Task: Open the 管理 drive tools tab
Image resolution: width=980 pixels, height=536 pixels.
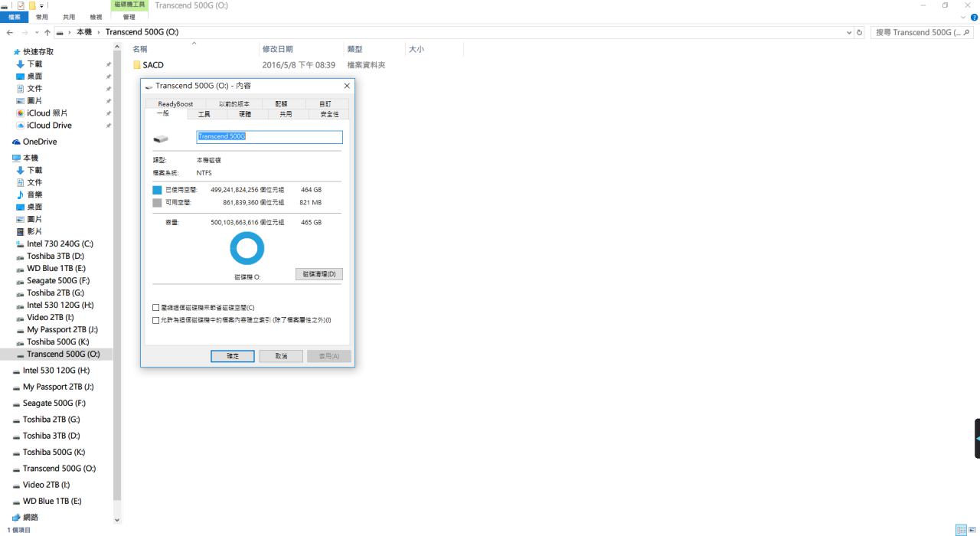Action: coord(129,17)
